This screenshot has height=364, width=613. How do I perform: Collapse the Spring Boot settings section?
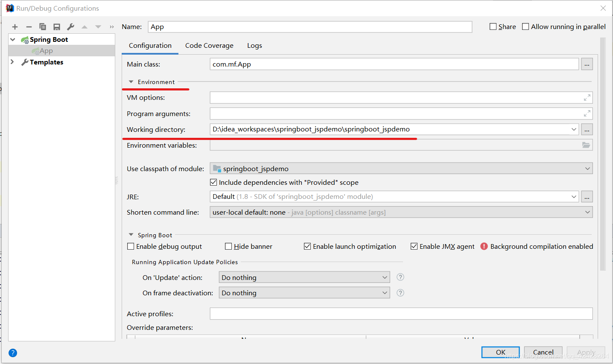point(131,235)
